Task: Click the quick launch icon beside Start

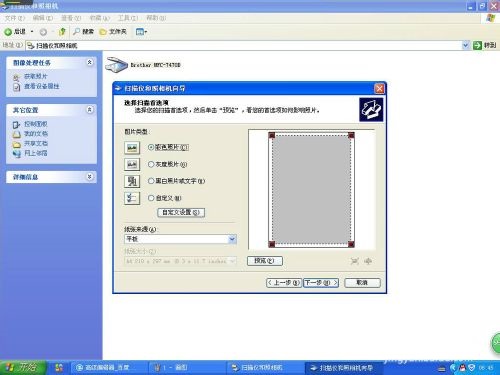Action: tap(59, 368)
